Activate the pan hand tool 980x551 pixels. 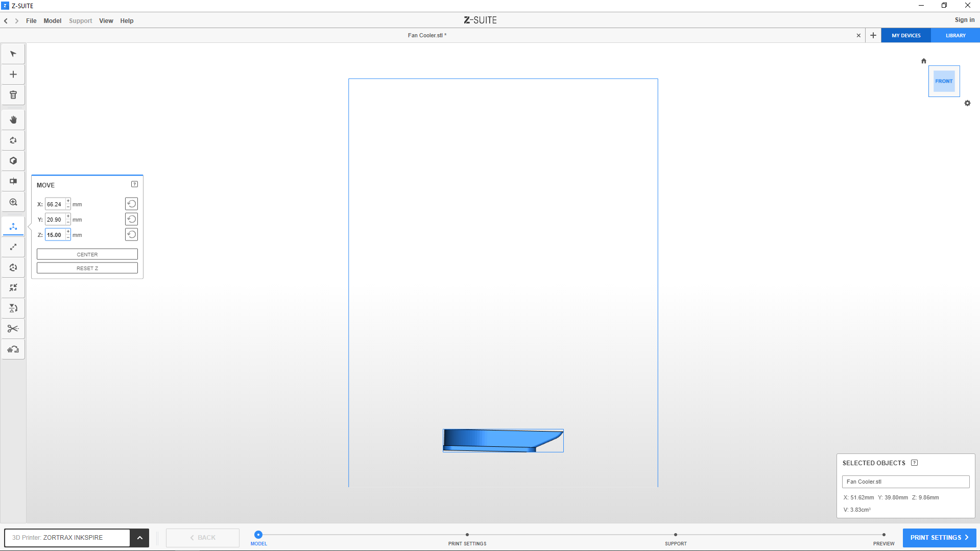[x=13, y=120]
